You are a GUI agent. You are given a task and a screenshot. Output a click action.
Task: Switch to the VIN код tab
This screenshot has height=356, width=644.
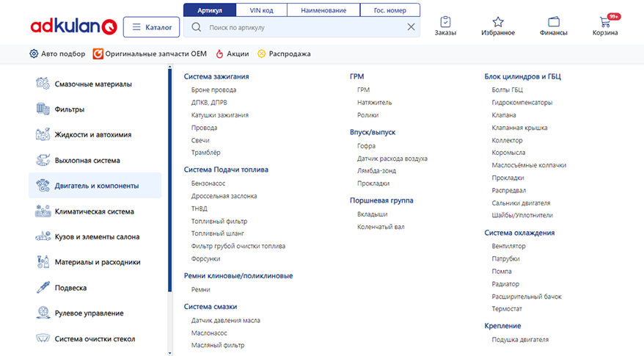click(x=261, y=10)
